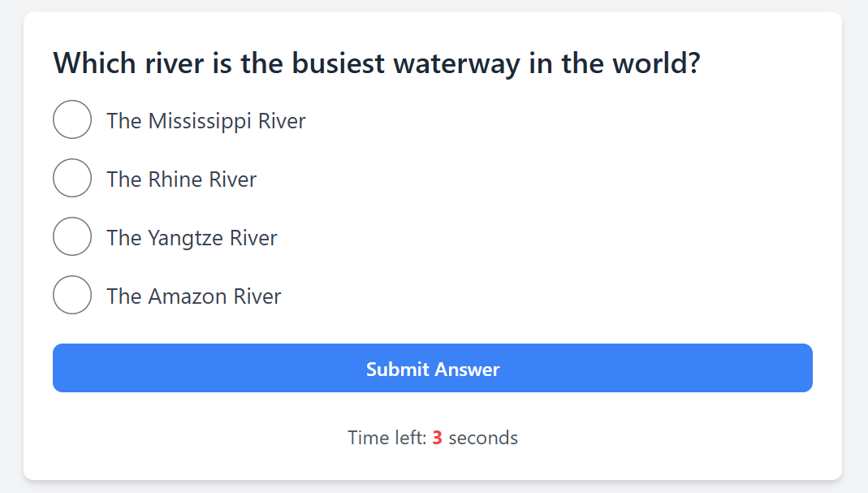
Task: Click the "The Yangtze River" option label
Action: 192,238
